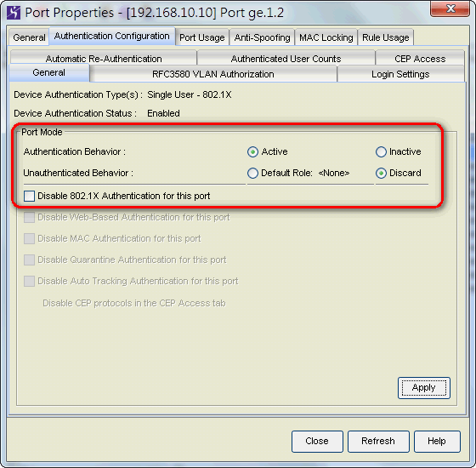Open Authenticated User Counts sub-tab
The height and width of the screenshot is (468, 476).
pos(286,59)
